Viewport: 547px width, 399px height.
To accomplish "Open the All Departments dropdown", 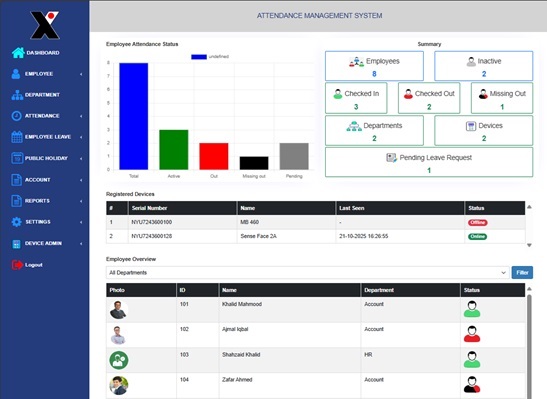I will (x=308, y=273).
